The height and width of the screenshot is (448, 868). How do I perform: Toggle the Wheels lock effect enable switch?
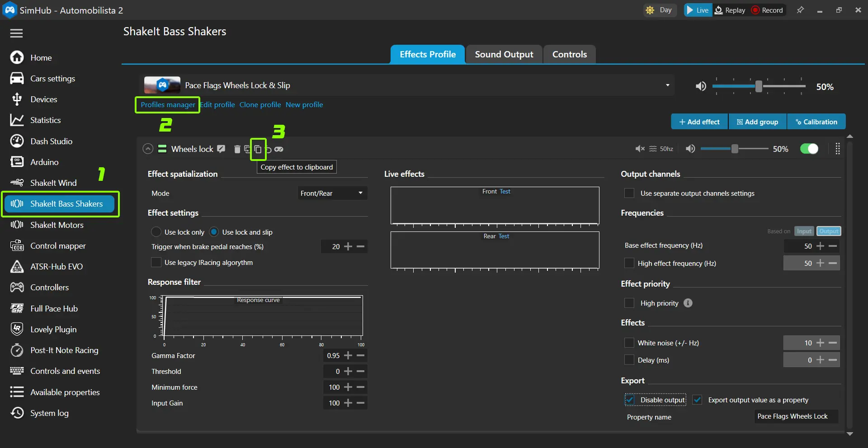click(809, 149)
